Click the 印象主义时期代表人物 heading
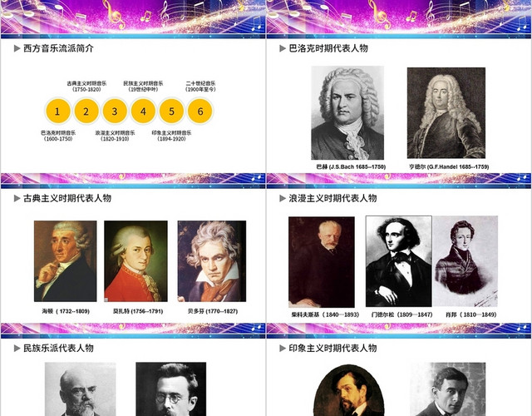 [x=332, y=348]
